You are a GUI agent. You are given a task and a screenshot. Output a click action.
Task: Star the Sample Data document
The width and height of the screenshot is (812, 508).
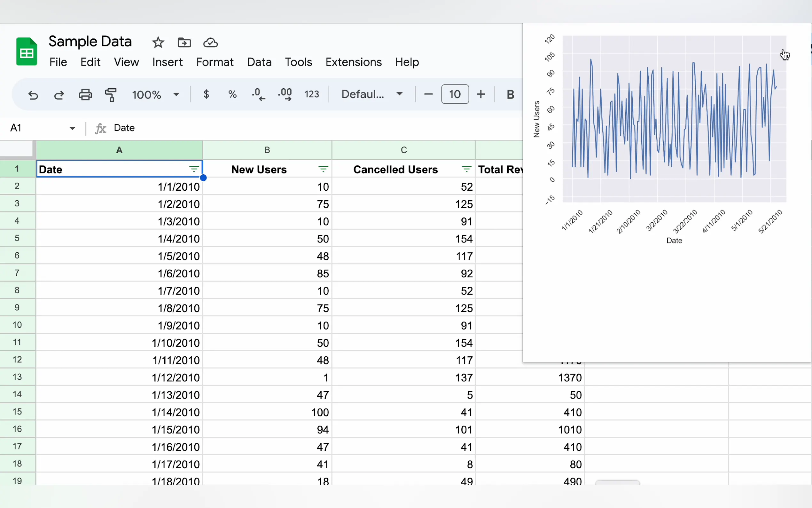click(x=158, y=43)
